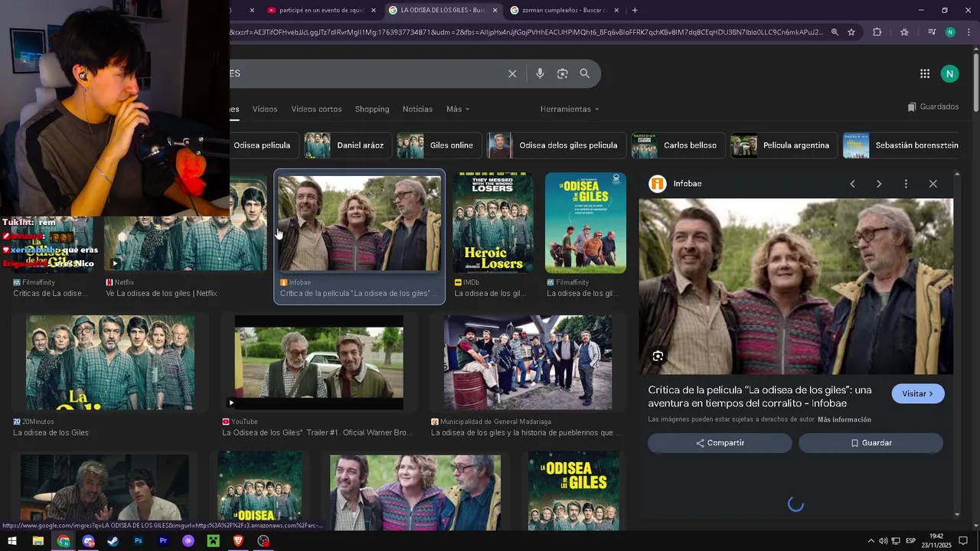Open the Chrome three-dot menu
Screen dimensions: 980x551
click(x=969, y=32)
